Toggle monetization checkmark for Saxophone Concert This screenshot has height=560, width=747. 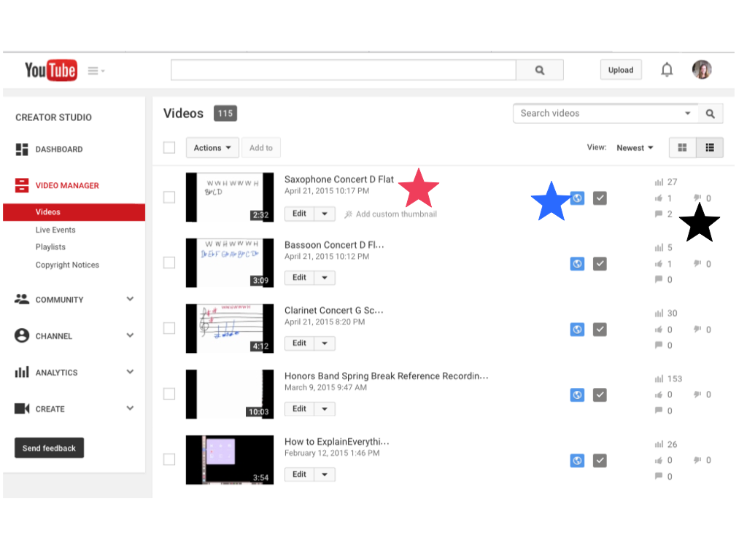(600, 198)
